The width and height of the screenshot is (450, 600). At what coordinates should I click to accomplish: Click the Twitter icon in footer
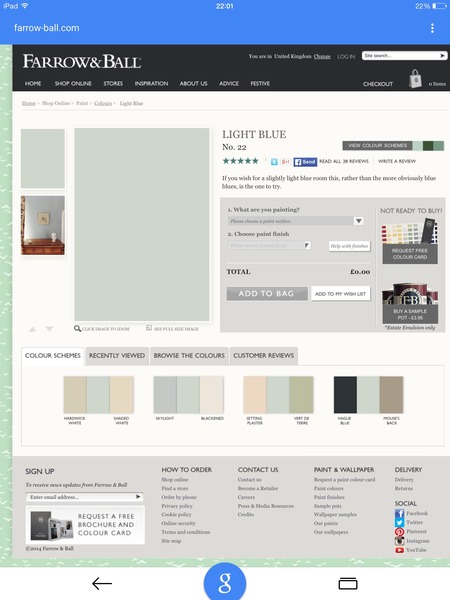click(x=399, y=522)
